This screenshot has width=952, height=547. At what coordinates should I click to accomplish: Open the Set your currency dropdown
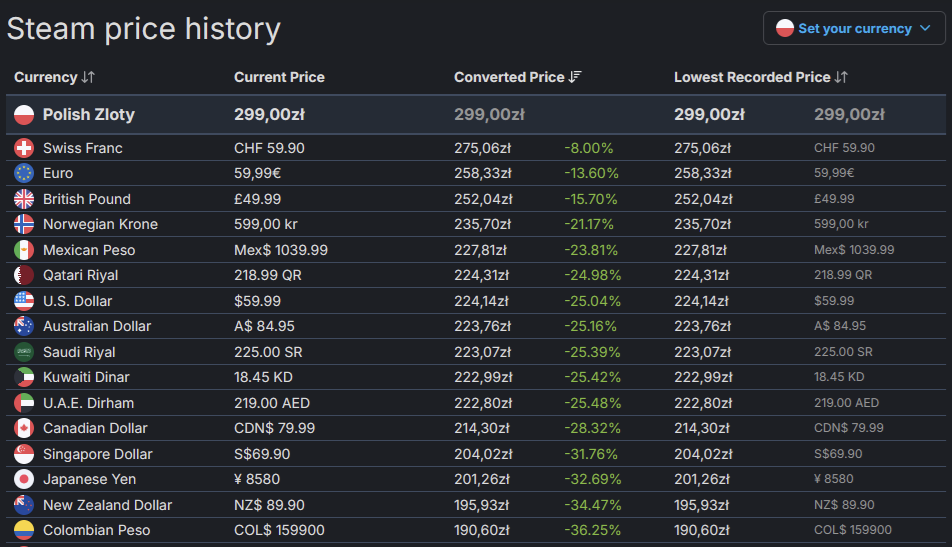(x=854, y=29)
